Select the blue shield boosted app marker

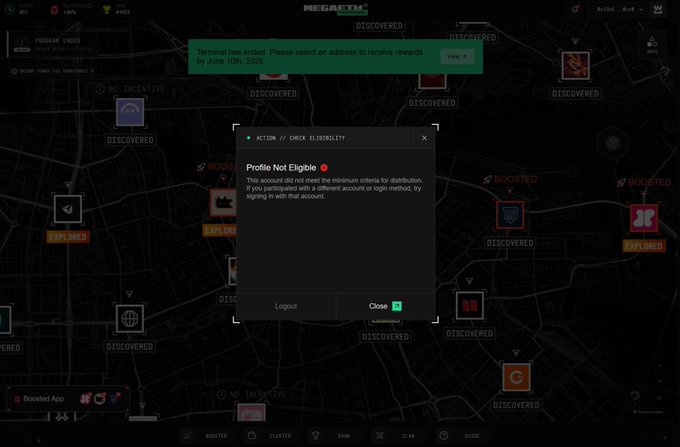[510, 215]
